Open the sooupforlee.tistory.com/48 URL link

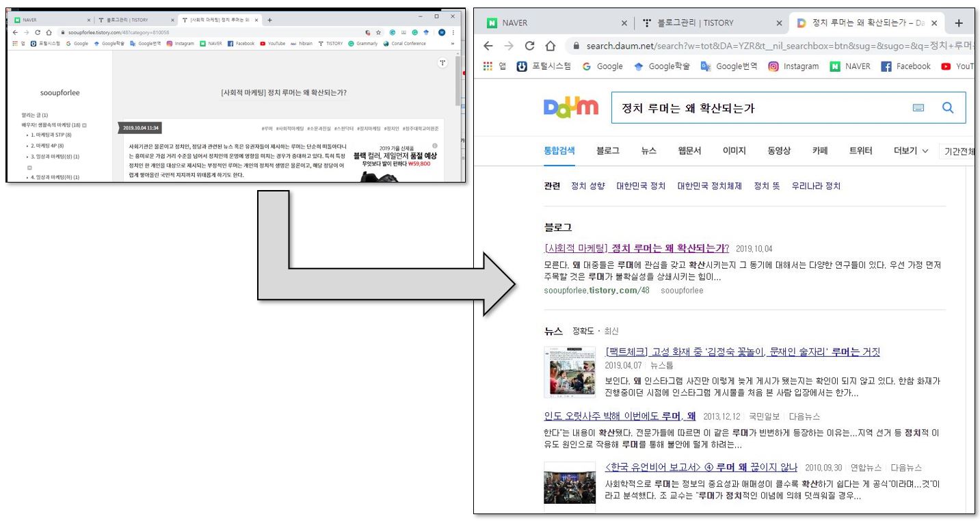tap(596, 291)
